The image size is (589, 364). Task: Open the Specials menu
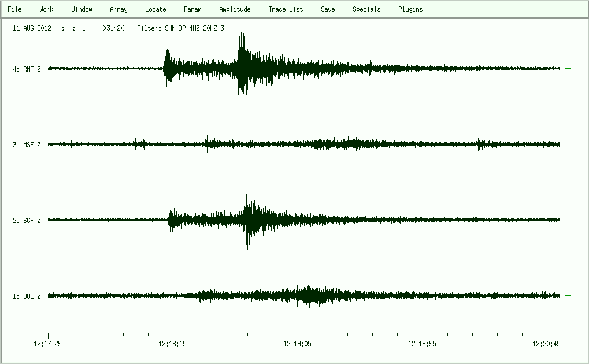tap(366, 9)
